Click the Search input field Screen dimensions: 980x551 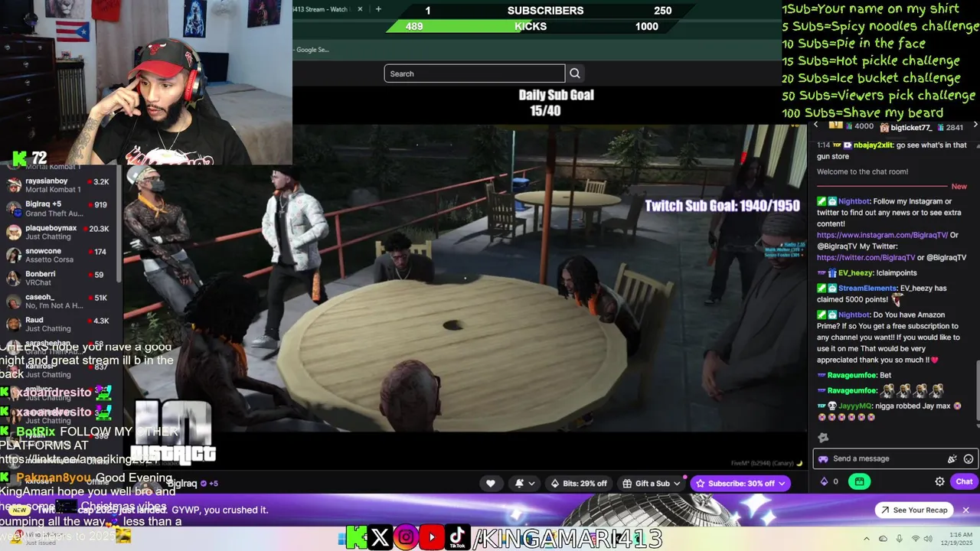pyautogui.click(x=475, y=73)
